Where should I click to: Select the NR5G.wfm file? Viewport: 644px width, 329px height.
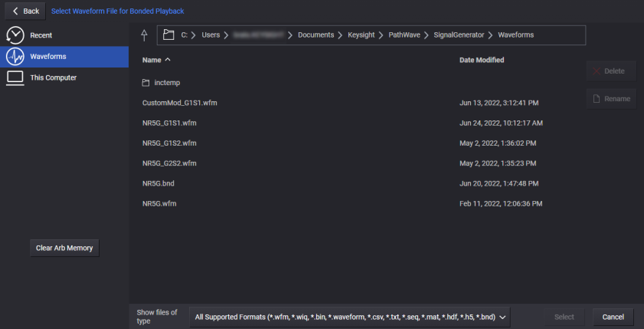[159, 204]
